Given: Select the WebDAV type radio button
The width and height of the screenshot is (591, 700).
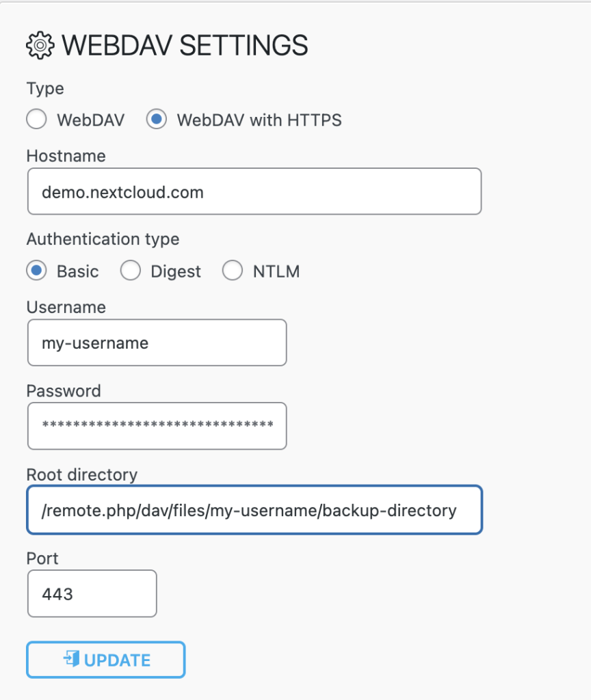Looking at the screenshot, I should [x=36, y=119].
